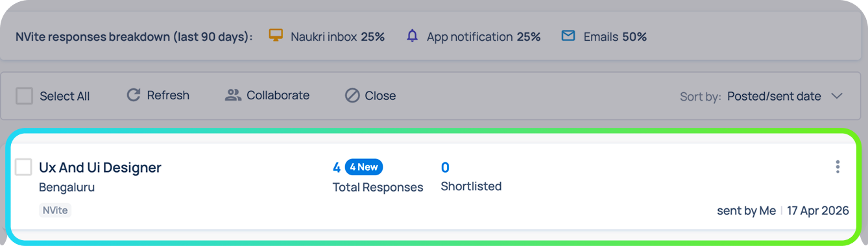Tick the Select All checkbox
The image size is (868, 246).
(24, 96)
